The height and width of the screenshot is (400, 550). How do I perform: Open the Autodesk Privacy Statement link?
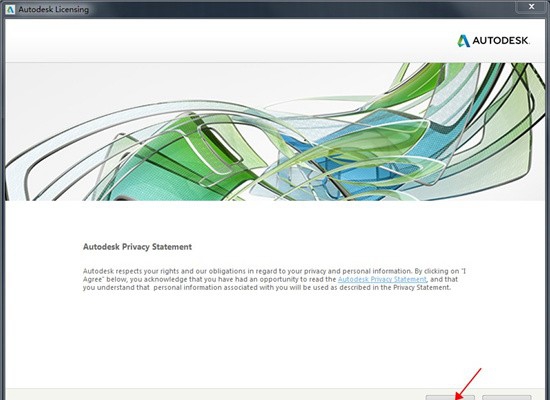click(382, 279)
